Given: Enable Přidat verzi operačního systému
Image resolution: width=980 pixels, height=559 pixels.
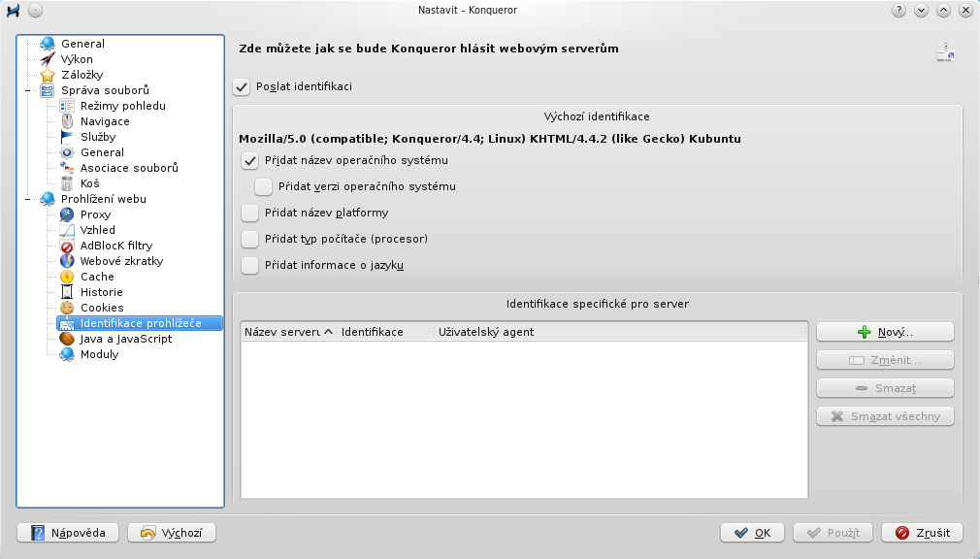Looking at the screenshot, I should tap(263, 187).
